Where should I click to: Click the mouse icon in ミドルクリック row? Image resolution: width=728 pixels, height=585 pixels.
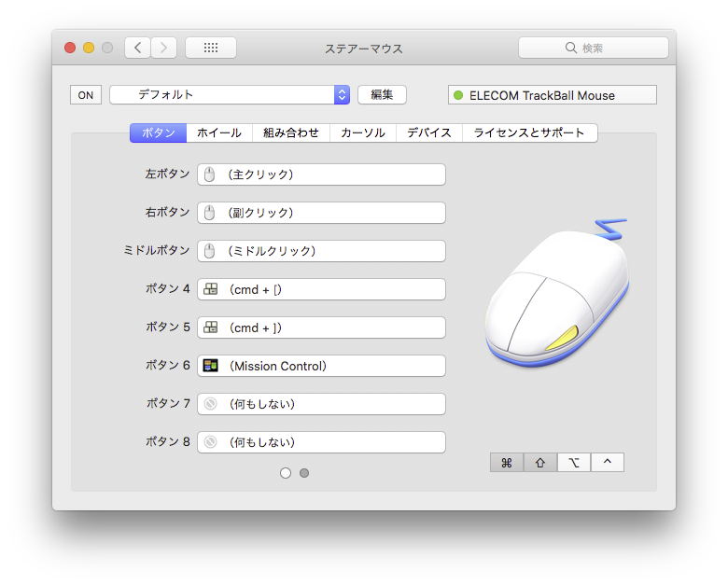(210, 251)
